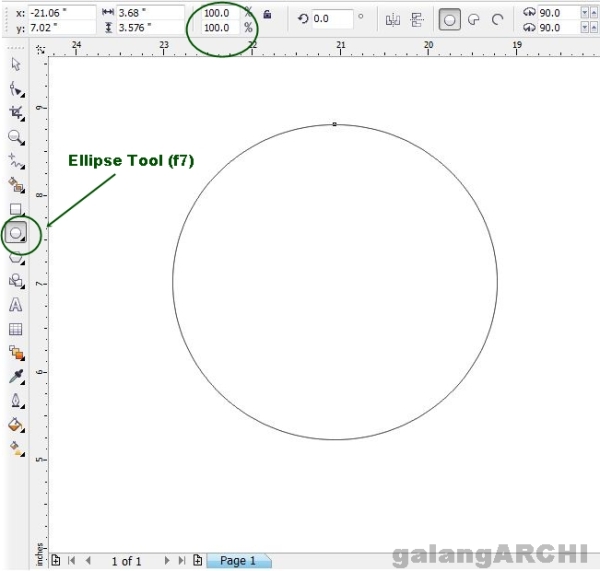The image size is (600, 571).
Task: Open the Polygon tool flyout
Action: click(x=16, y=257)
